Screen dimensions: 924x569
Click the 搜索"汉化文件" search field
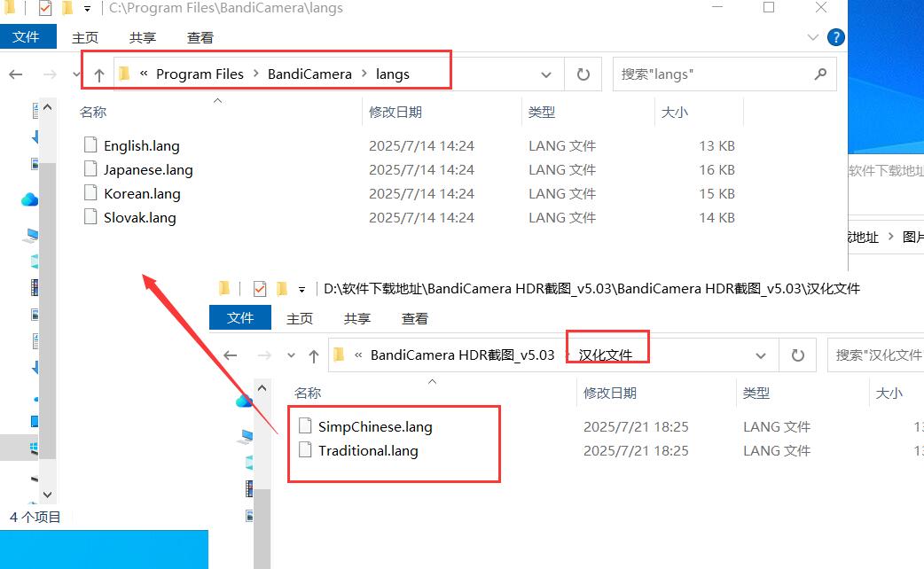pyautogui.click(x=878, y=355)
